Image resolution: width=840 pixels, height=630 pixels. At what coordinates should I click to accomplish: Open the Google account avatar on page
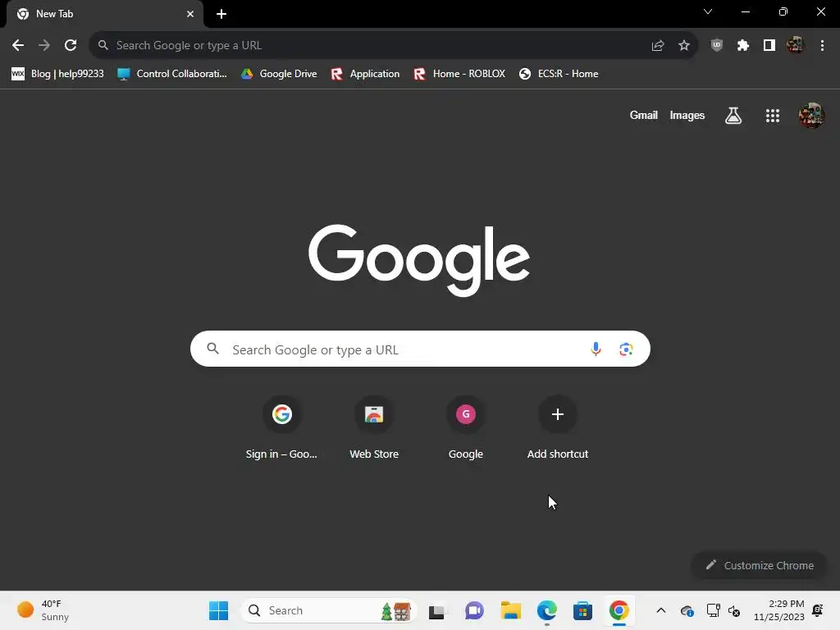[811, 115]
